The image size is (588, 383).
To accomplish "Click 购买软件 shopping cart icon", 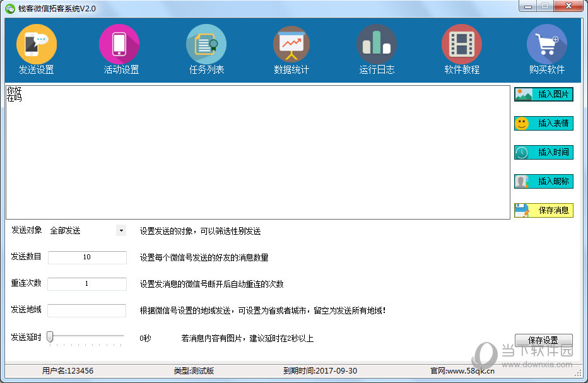I will point(546,45).
